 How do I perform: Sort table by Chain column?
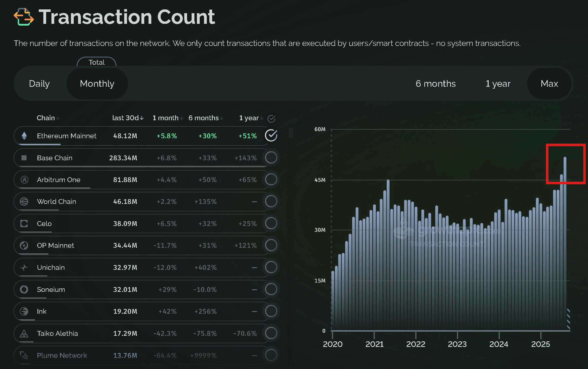[48, 118]
